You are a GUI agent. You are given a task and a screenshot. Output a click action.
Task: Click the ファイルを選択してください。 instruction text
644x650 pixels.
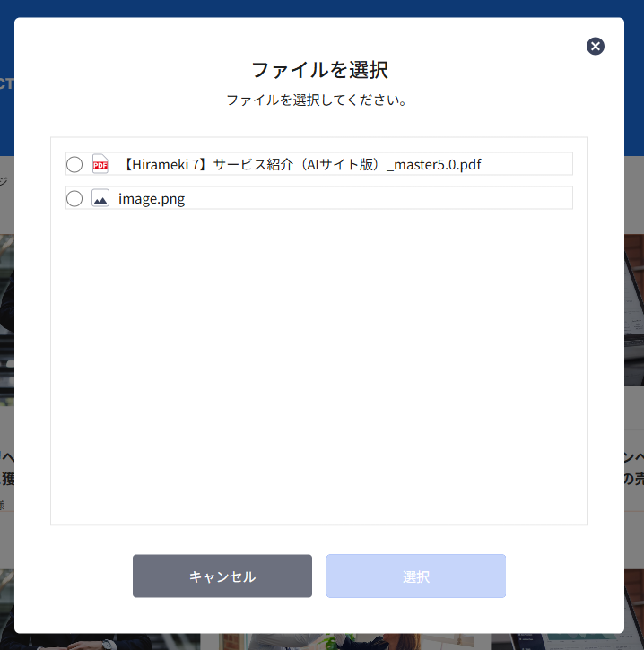(319, 100)
